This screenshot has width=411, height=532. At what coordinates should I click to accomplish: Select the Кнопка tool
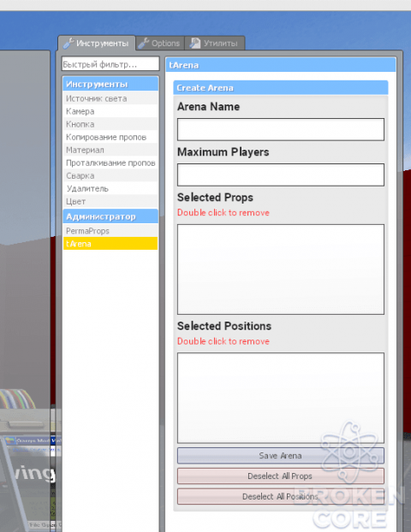[x=110, y=124]
